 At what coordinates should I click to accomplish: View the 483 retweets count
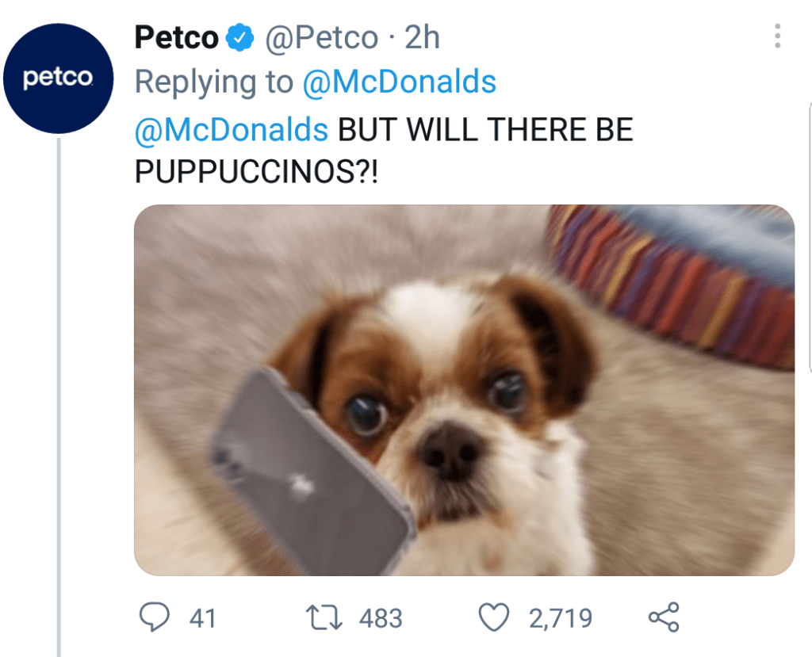[x=381, y=618]
